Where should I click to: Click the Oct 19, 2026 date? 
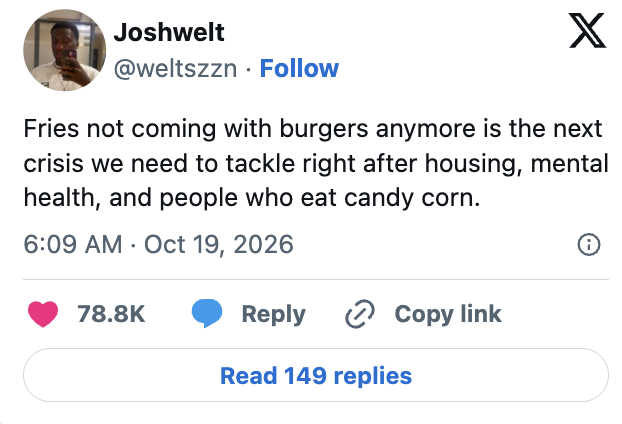pos(219,244)
